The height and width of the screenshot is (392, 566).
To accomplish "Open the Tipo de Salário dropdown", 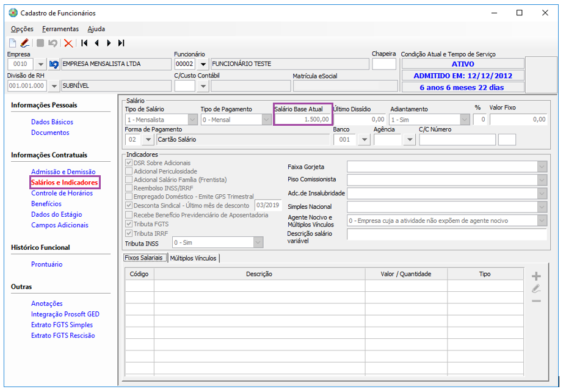I will (x=193, y=120).
